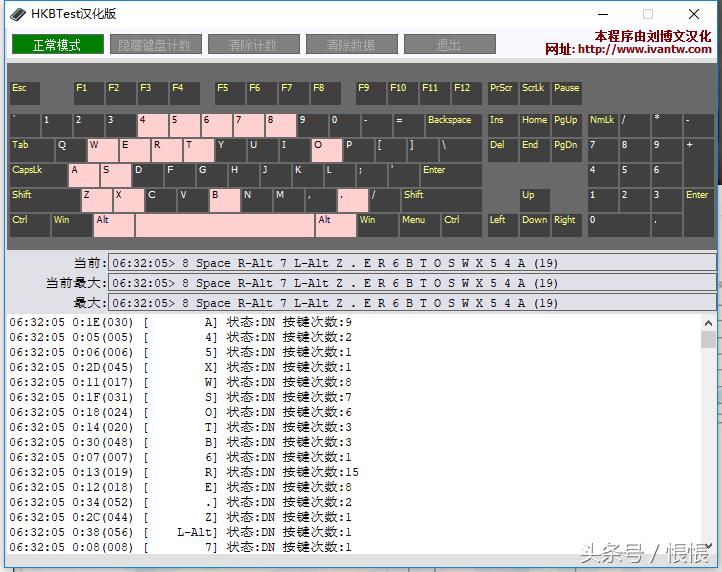Screen dimensions: 722x572
Task: Click the right Shift key tile
Action: coord(442,200)
